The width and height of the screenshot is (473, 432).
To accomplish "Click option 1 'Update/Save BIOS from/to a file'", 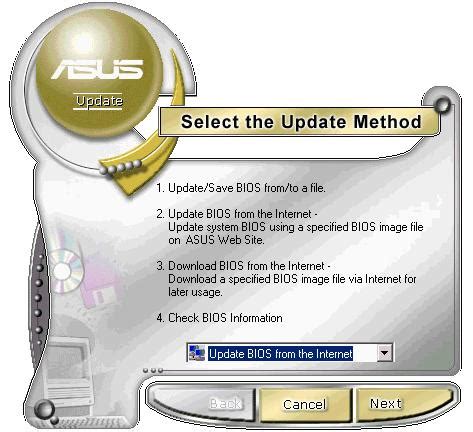I will (241, 188).
